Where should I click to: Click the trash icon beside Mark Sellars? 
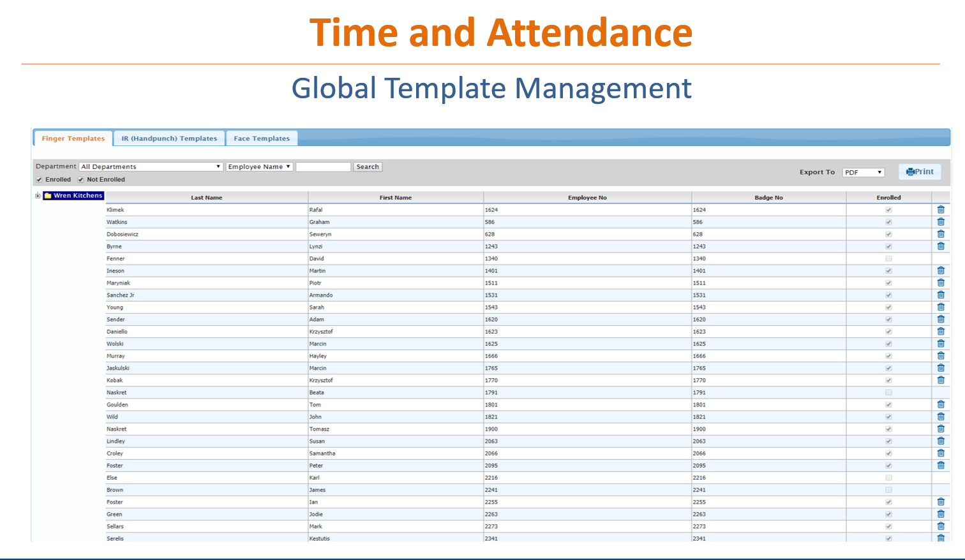pyautogui.click(x=941, y=526)
